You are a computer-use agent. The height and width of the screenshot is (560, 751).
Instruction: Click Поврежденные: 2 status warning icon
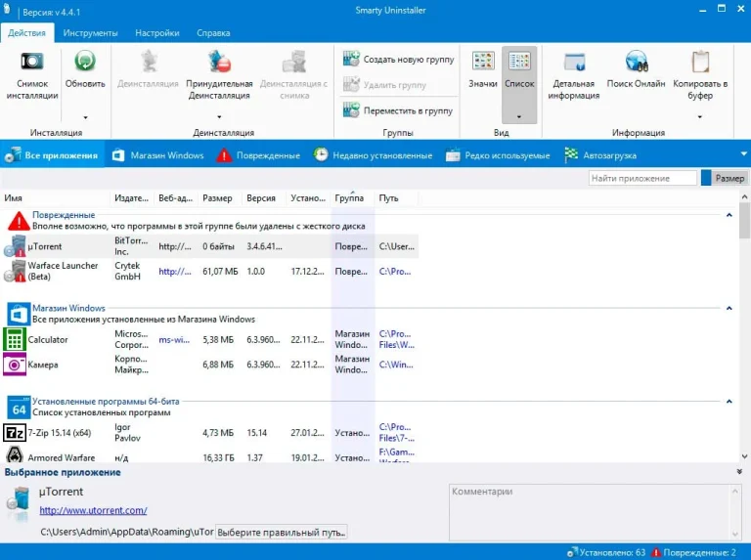click(656, 552)
